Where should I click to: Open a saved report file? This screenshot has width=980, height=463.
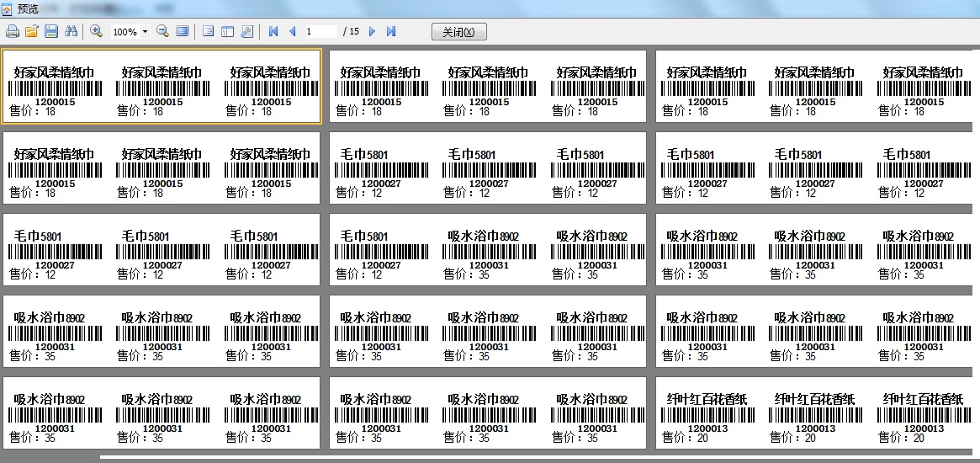click(31, 31)
